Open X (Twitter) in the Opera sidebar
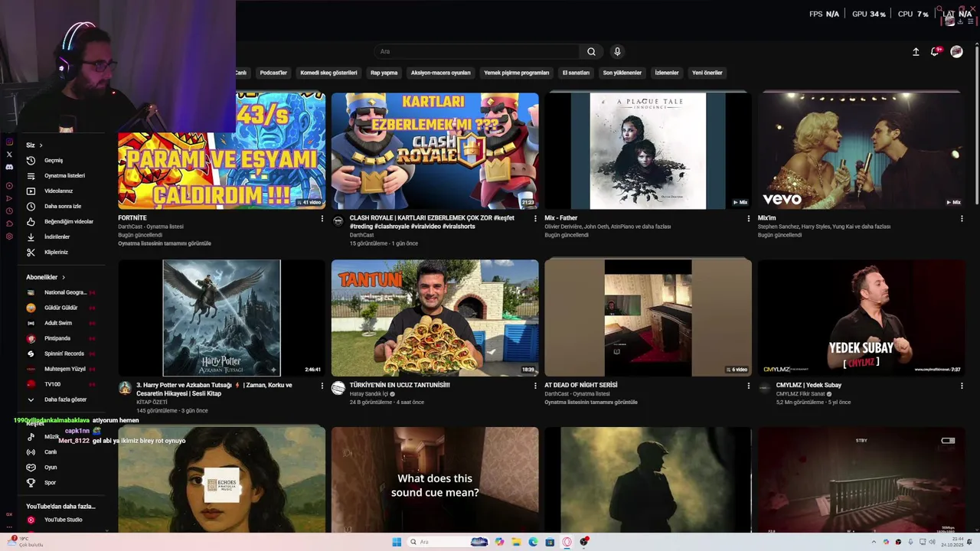Viewport: 980px width, 551px height. 9,155
